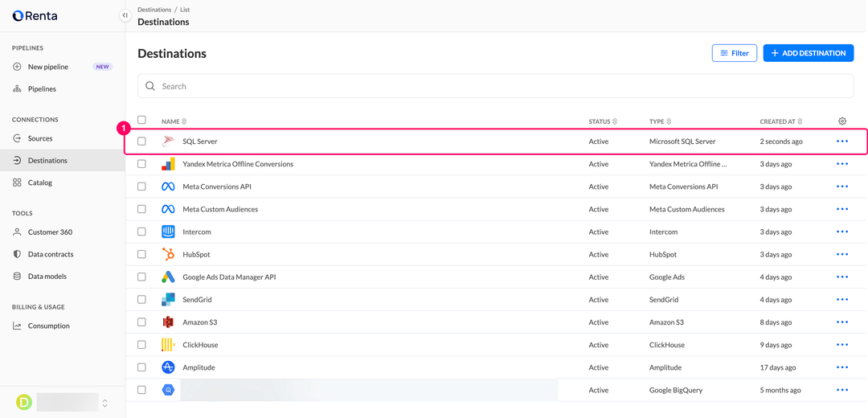Viewport: 868px width, 418px height.
Task: Click the SendGrid icon
Action: 168,300
